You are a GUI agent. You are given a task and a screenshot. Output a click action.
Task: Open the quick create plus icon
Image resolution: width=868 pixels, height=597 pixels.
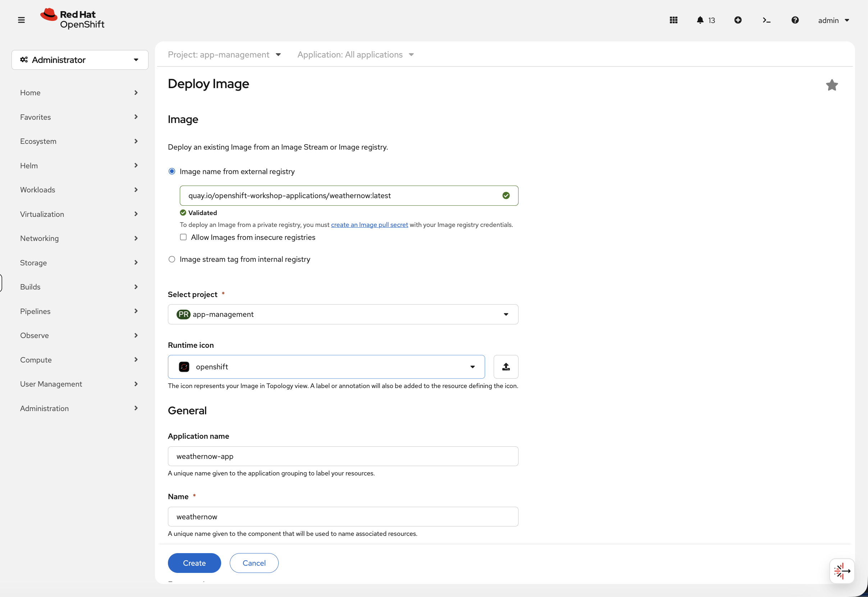[738, 20]
